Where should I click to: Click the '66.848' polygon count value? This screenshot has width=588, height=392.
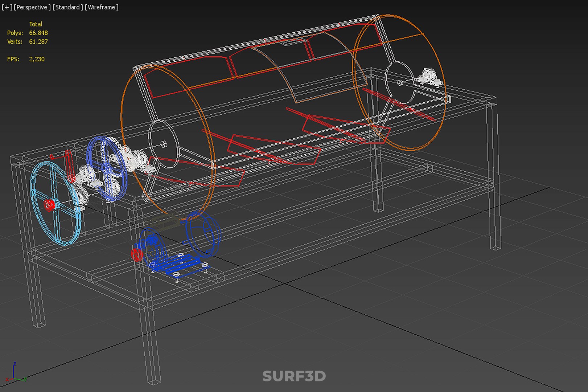(x=38, y=33)
